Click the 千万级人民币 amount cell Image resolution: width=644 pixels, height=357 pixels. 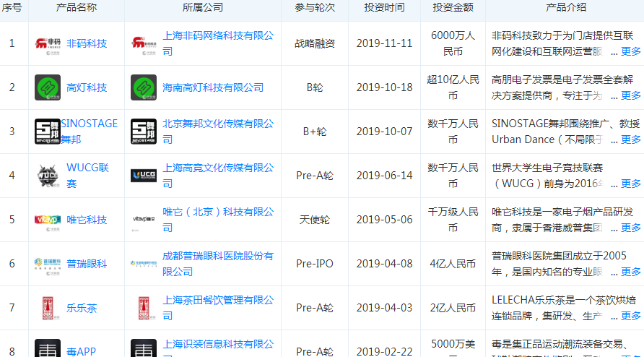pos(453,220)
